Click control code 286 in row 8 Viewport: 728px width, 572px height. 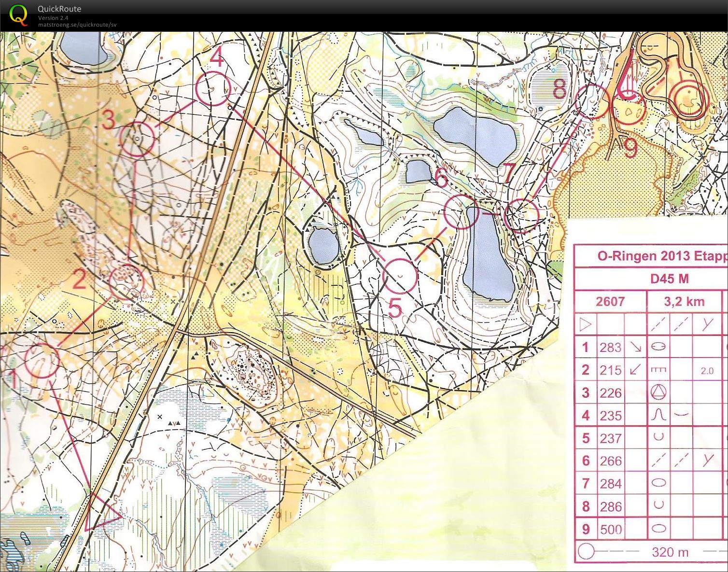click(610, 506)
